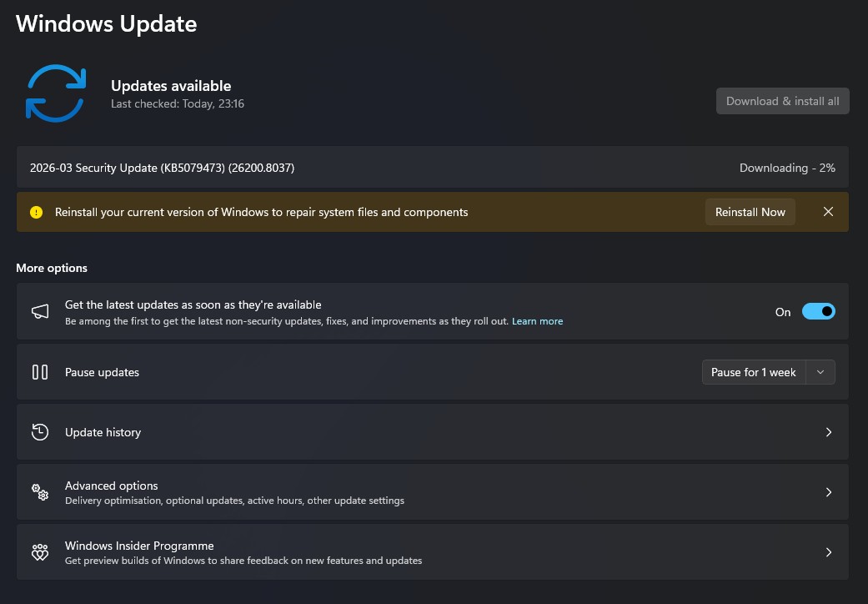The height and width of the screenshot is (604, 868).
Task: Click the megaphone icon beside latest updates
Action: [x=40, y=312]
